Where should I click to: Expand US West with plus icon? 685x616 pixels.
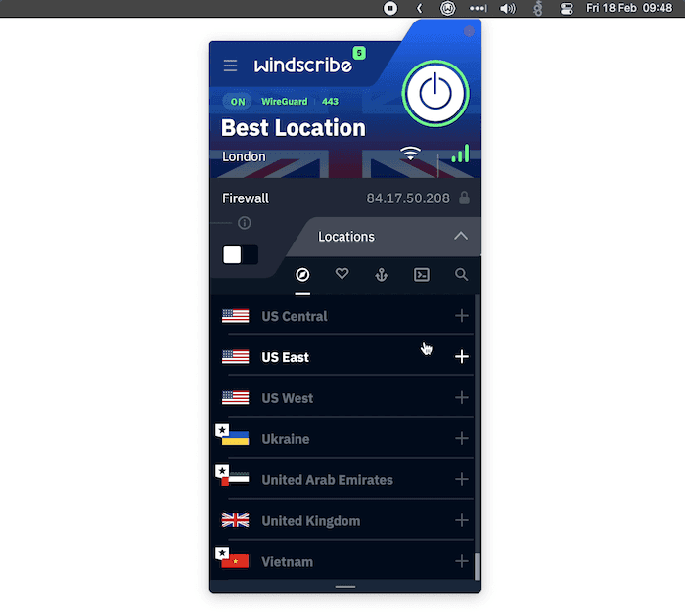[x=461, y=398]
